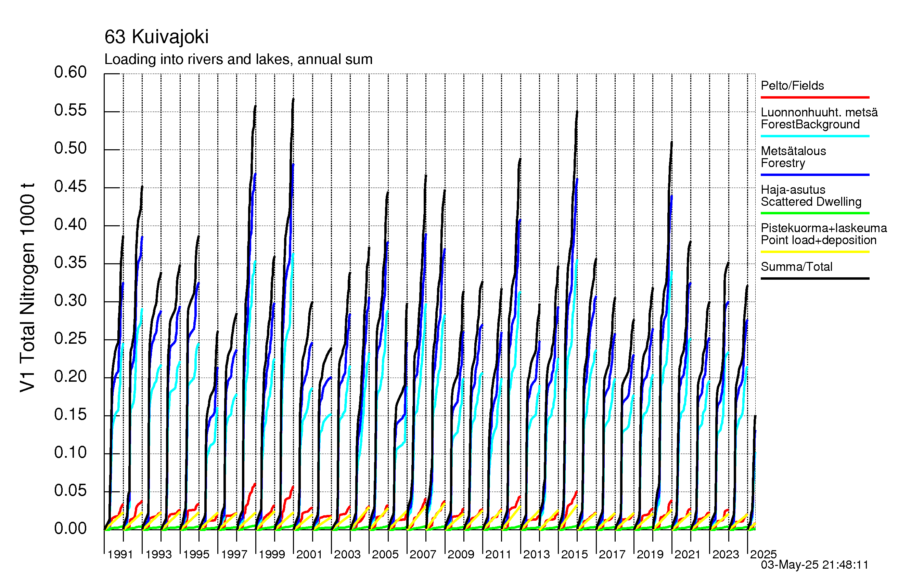
Task: Click x-axis year label 2019
Action: [x=650, y=554]
